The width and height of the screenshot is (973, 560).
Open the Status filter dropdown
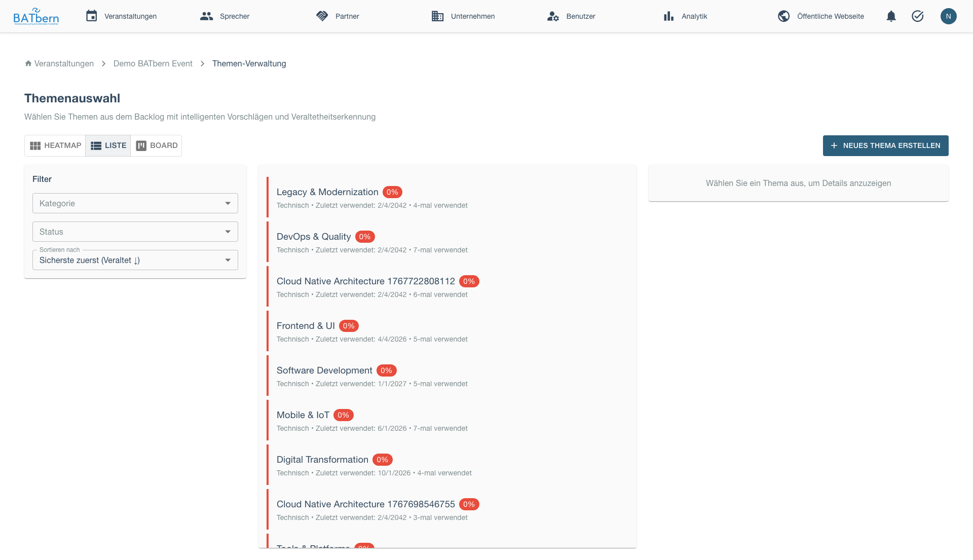coord(135,232)
